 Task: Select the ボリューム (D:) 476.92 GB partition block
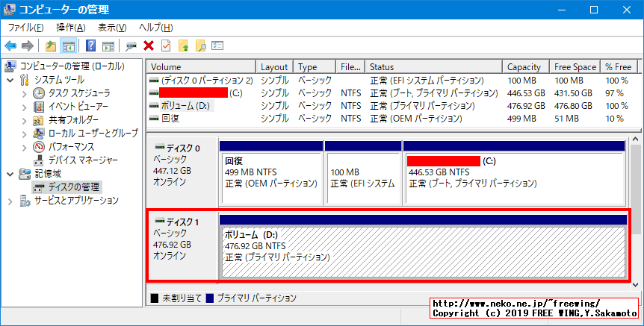423,248
